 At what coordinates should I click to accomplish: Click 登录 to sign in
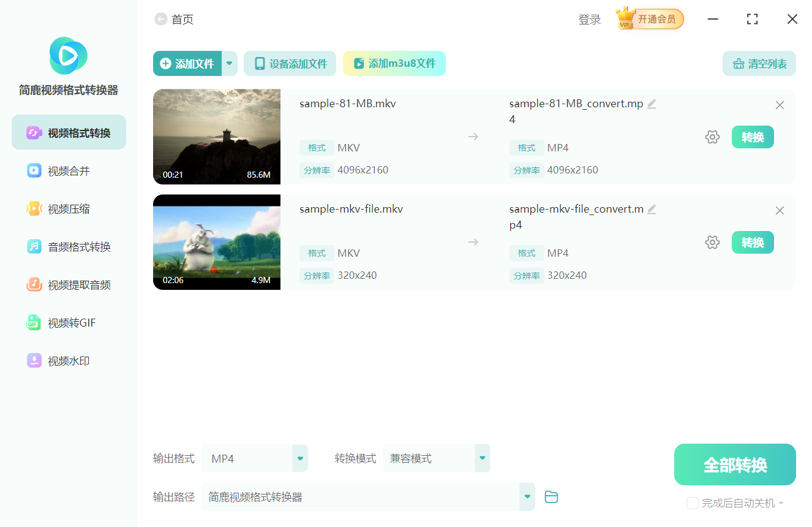point(589,18)
